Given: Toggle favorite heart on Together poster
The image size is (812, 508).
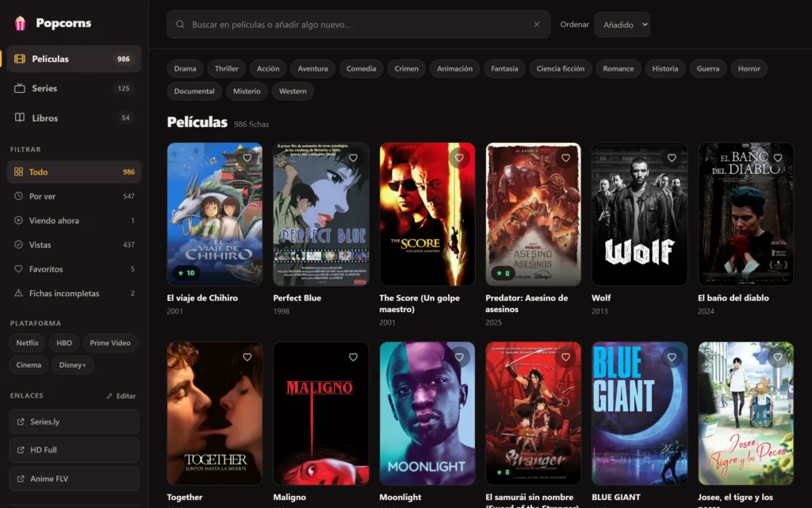Looking at the screenshot, I should click(x=247, y=357).
